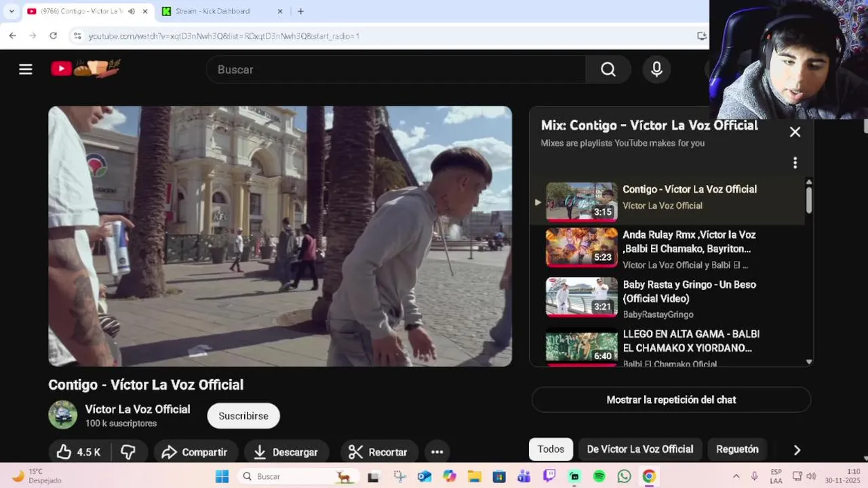Open Spotify from the taskbar
Screen dimensions: 868x488
[x=599, y=476]
